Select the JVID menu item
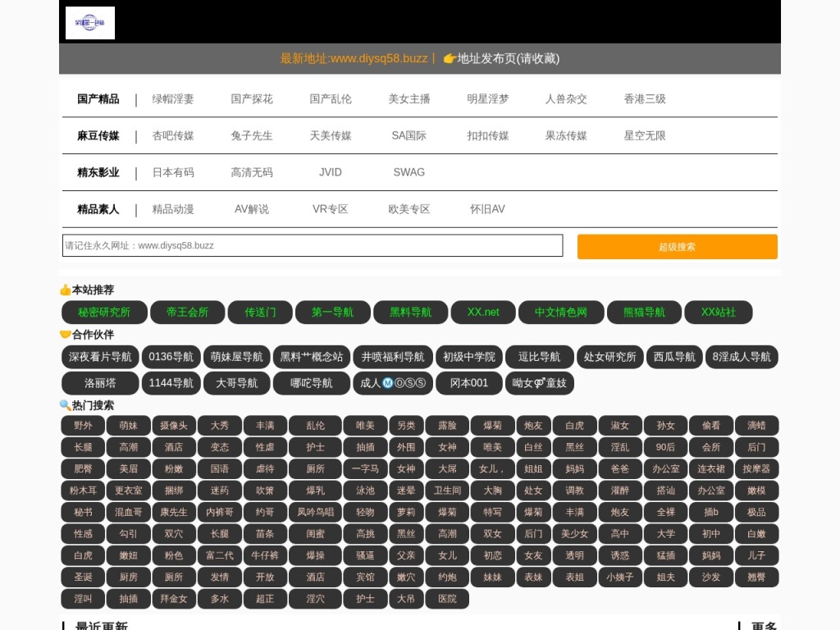Viewport: 840px width, 630px height. pos(330,172)
